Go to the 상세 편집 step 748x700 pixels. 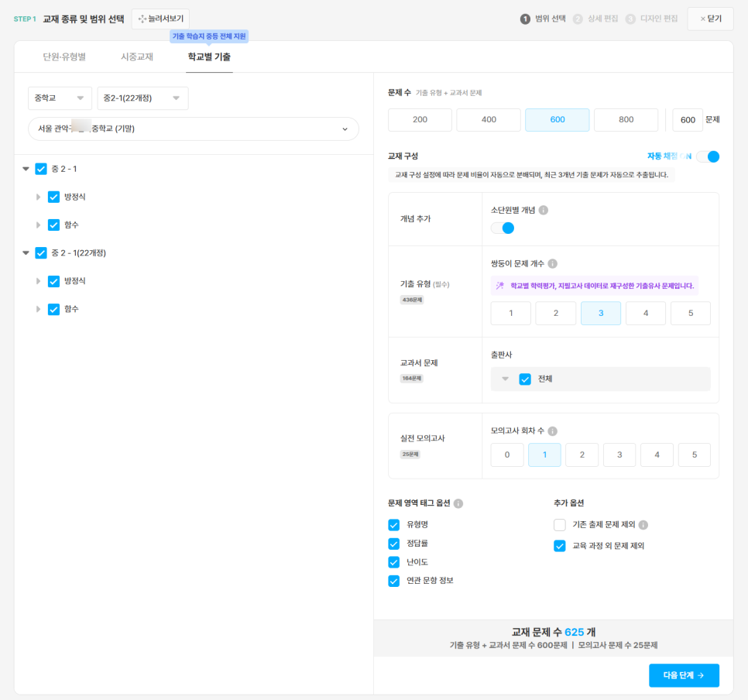pyautogui.click(x=596, y=19)
